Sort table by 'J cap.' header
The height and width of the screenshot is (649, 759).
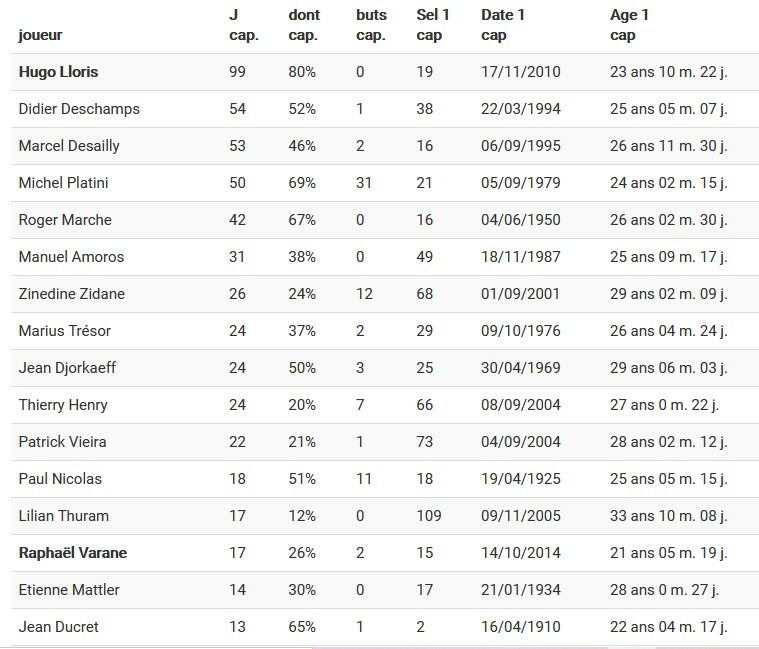pos(245,25)
